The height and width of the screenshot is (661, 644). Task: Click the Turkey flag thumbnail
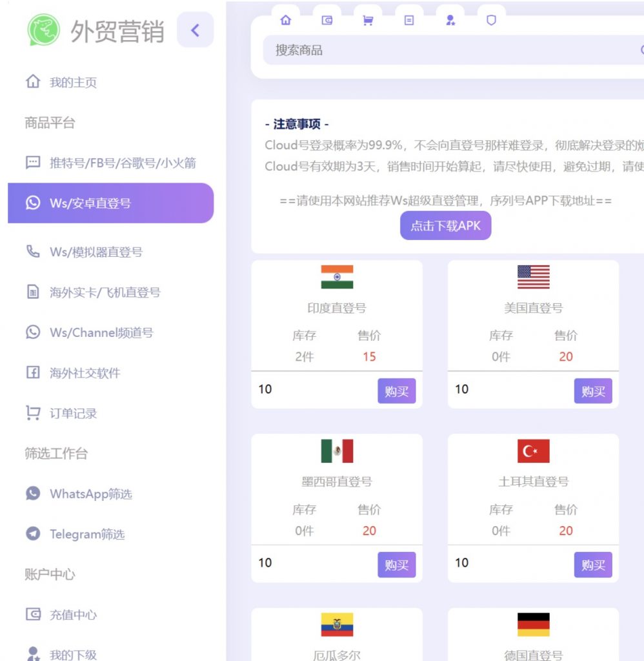pos(534,451)
